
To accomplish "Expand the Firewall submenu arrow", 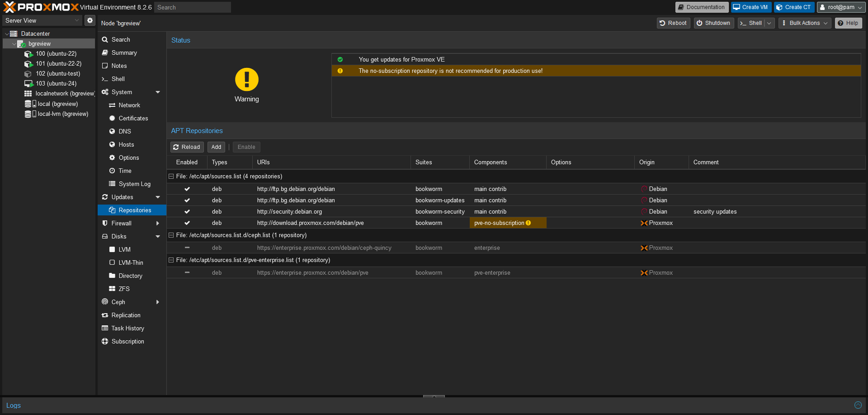I will [158, 224].
